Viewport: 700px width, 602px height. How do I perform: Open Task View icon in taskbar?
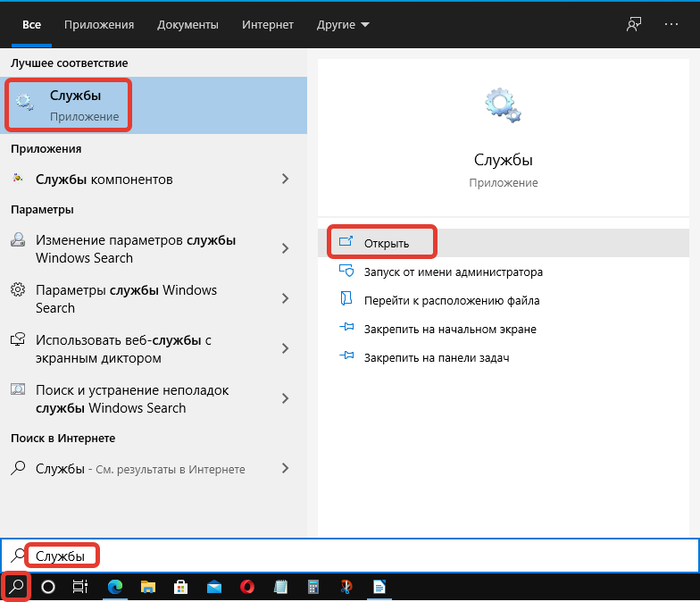(80, 586)
